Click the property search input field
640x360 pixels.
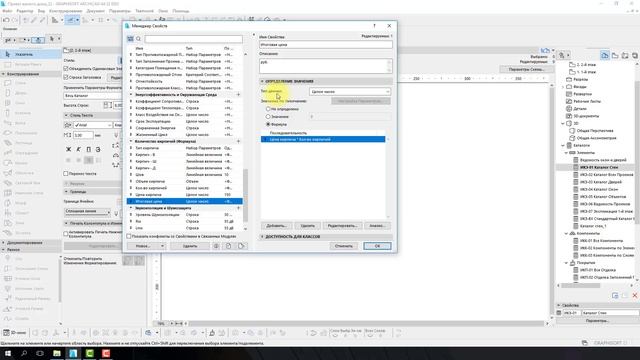coord(193,39)
